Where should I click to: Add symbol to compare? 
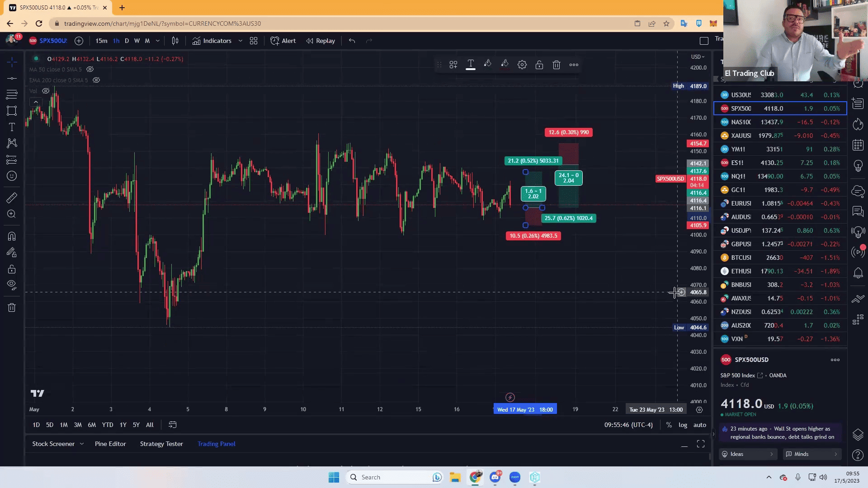(79, 41)
